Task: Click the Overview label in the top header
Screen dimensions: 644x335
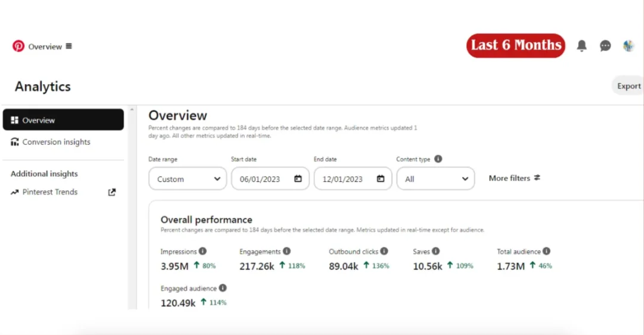Action: pyautogui.click(x=45, y=46)
